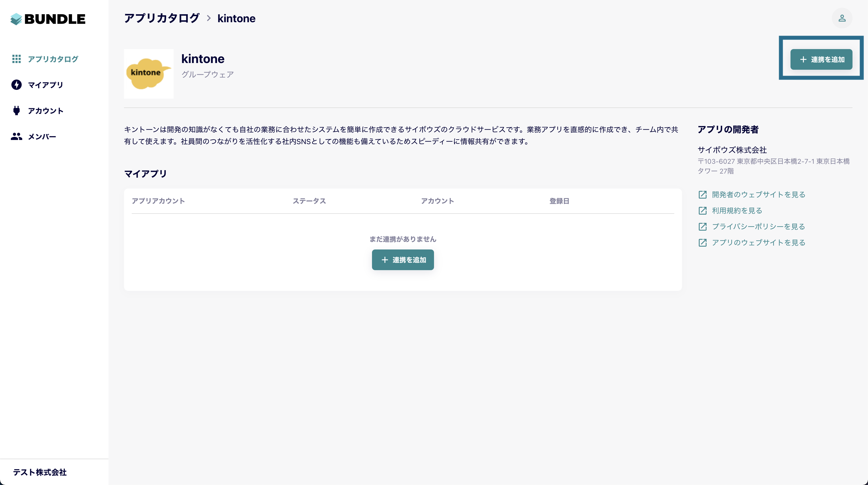868x485 pixels.
Task: Open プライバシーポリシーを見る link
Action: pyautogui.click(x=758, y=227)
